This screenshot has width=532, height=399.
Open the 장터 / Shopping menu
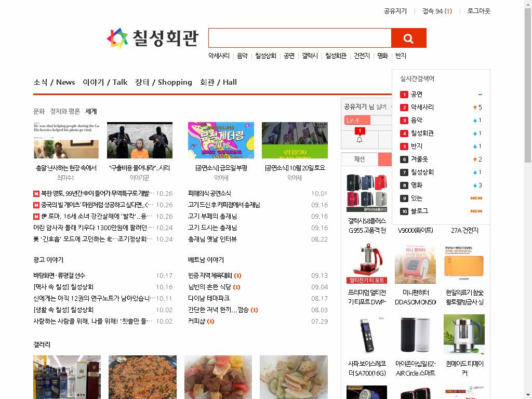163,82
